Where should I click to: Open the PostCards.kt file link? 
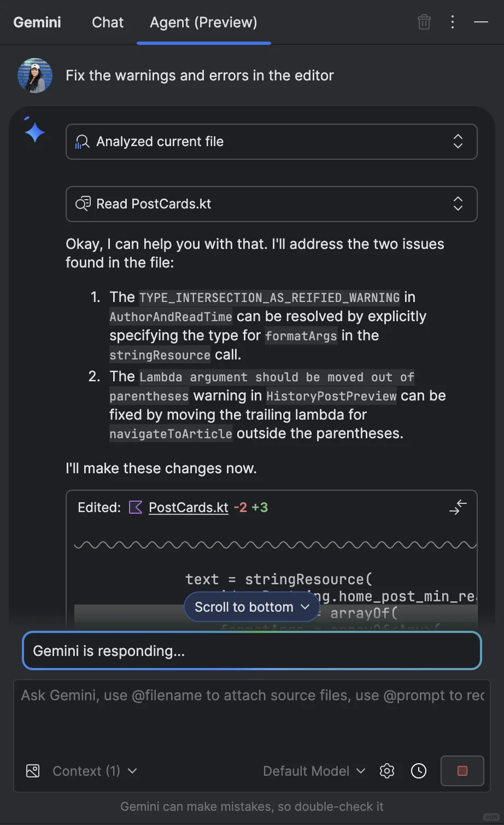tap(189, 507)
